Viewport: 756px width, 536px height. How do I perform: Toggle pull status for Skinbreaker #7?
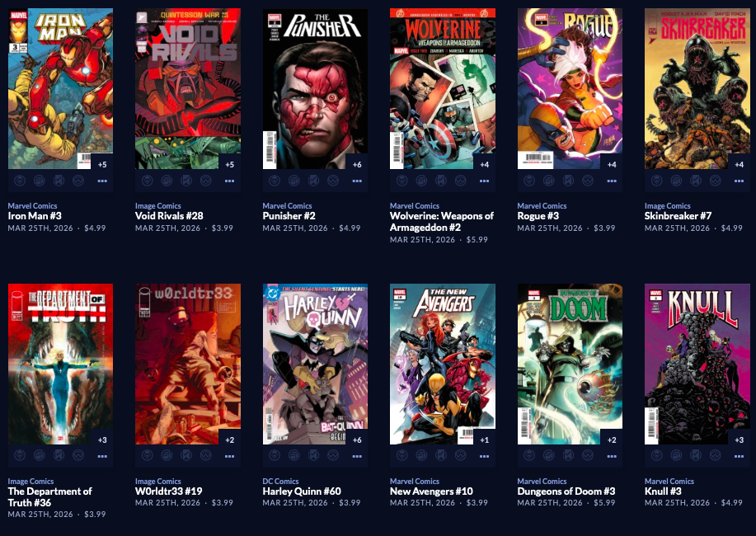tap(657, 181)
